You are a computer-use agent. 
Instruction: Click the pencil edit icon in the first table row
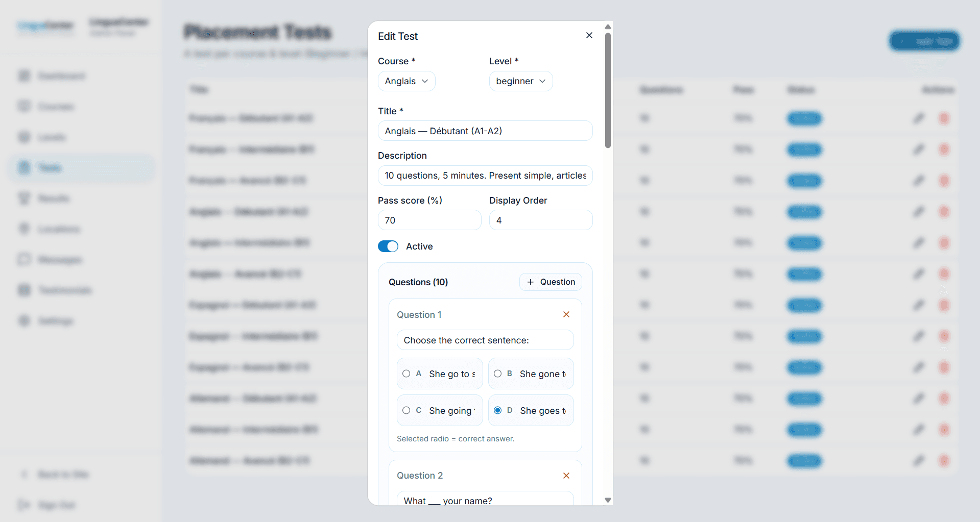[919, 118]
